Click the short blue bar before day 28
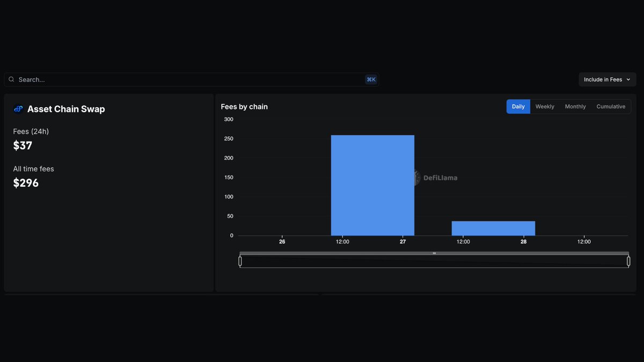644x362 pixels. (x=493, y=228)
